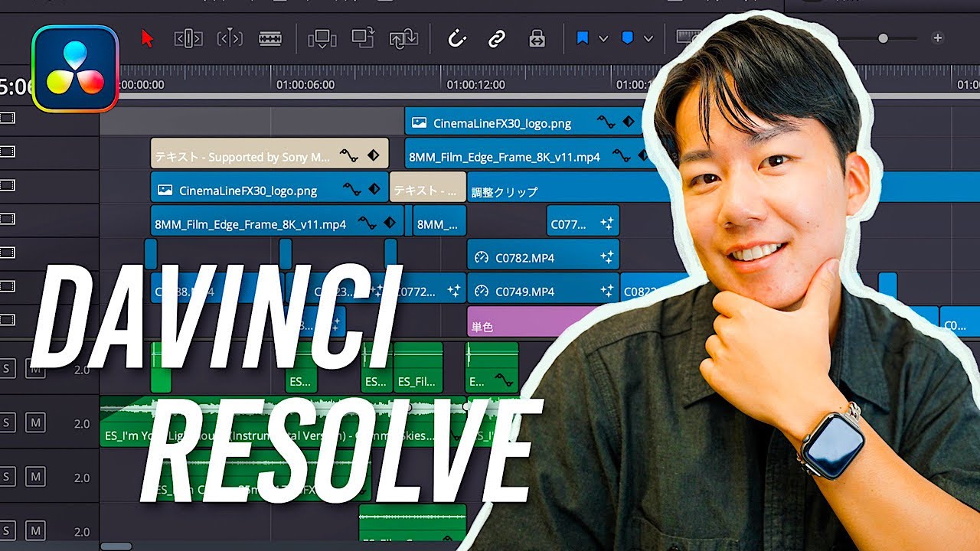This screenshot has height=551, width=980.
Task: Choose the Dynamic Trim Mode tool
Action: tap(230, 38)
